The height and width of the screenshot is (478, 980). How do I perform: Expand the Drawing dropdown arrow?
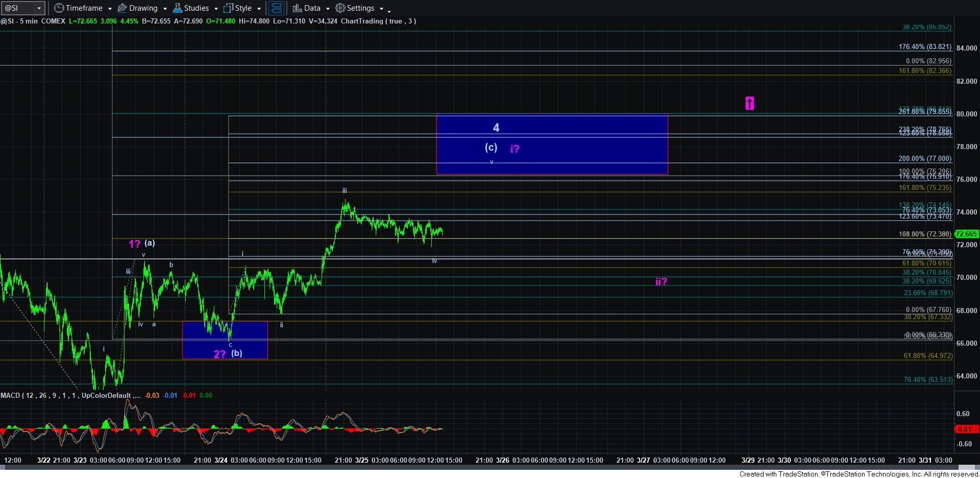pyautogui.click(x=165, y=9)
